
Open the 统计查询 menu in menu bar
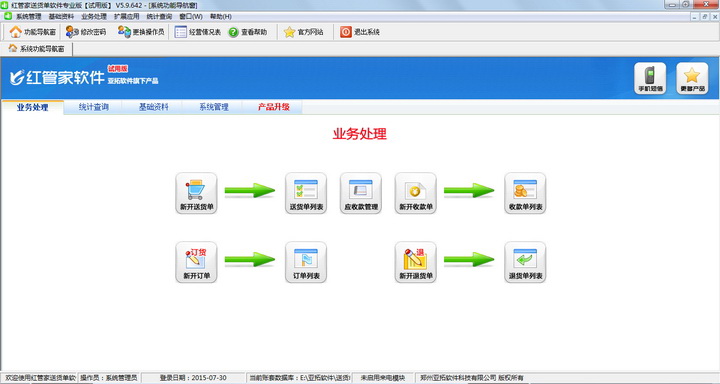click(x=159, y=17)
